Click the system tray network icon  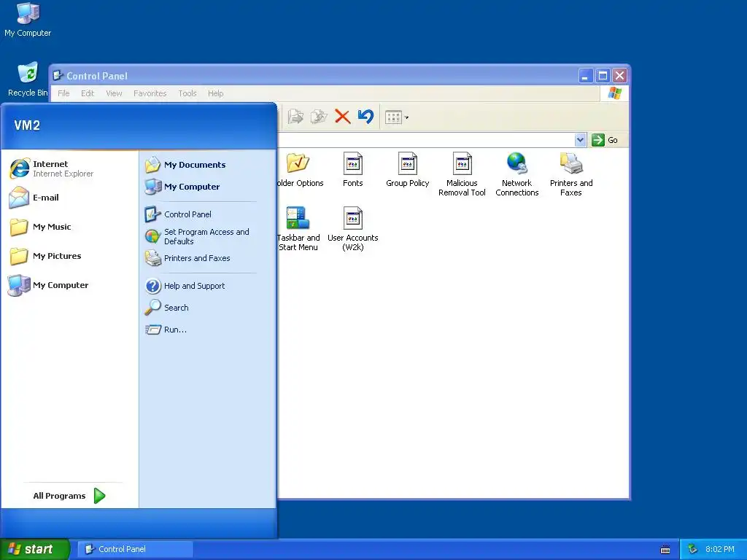tap(693, 549)
